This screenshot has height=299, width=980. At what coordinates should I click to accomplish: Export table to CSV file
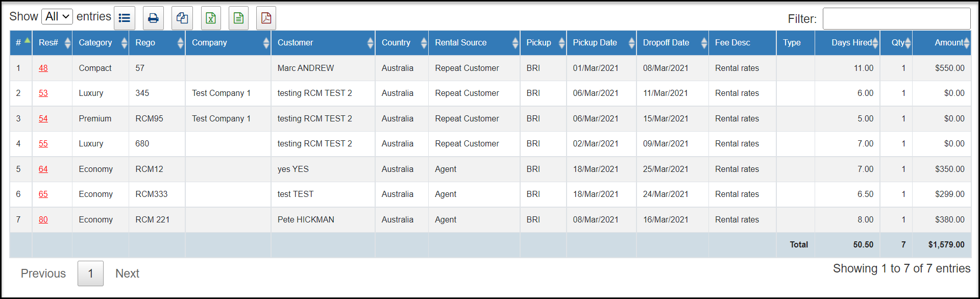238,18
